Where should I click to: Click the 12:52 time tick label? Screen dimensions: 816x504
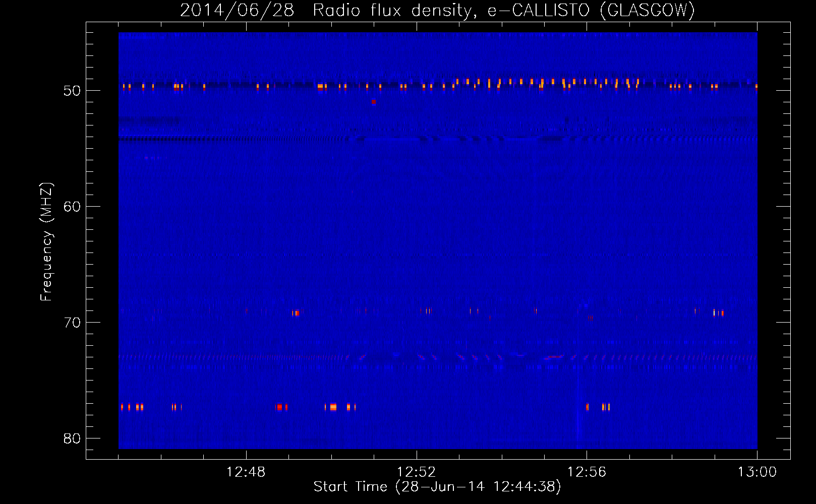(x=416, y=472)
